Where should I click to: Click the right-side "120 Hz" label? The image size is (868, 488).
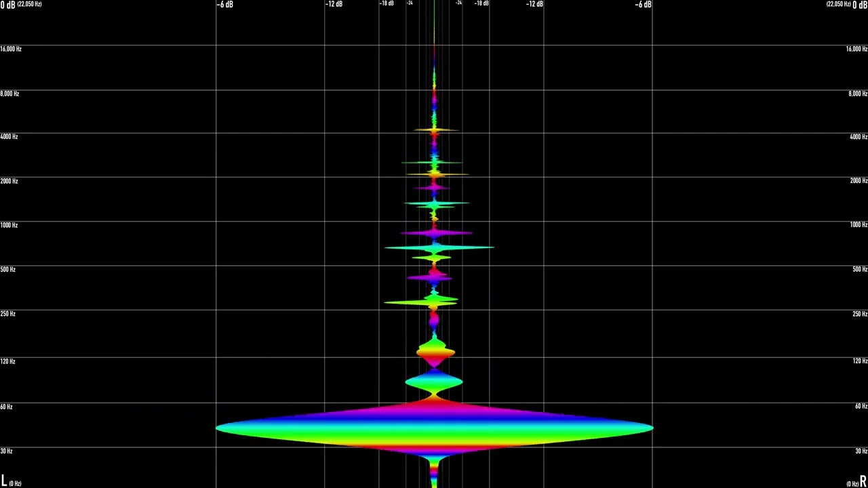click(x=860, y=361)
